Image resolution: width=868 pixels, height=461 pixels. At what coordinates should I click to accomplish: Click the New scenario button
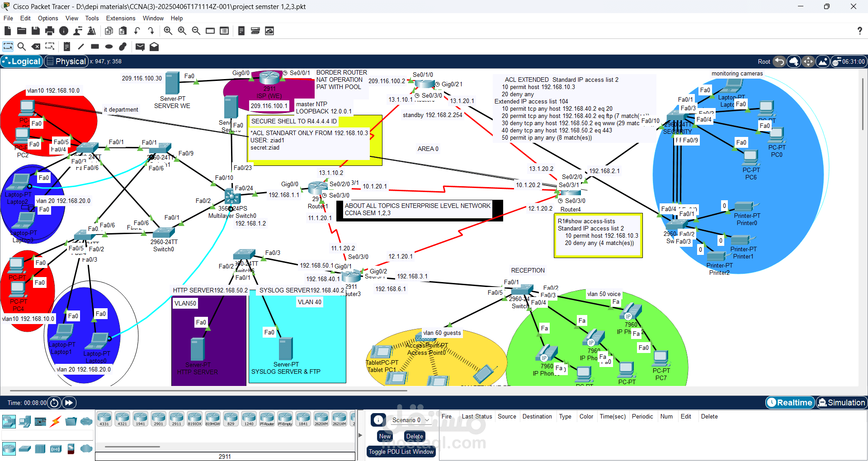pos(384,436)
